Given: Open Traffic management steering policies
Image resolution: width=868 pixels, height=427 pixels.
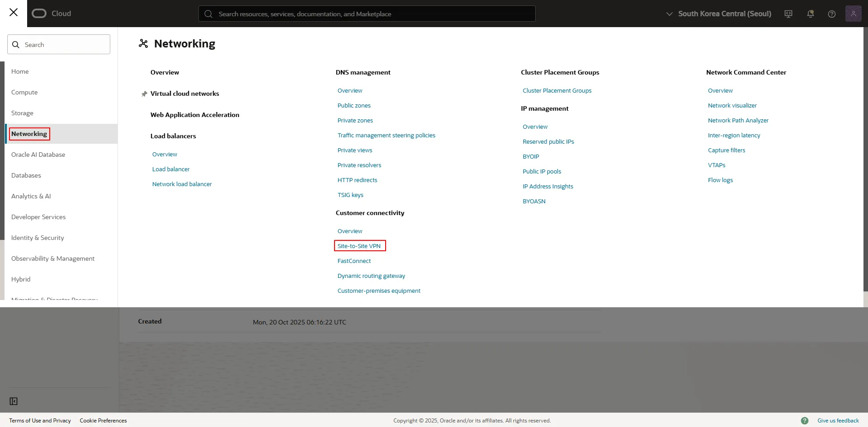Looking at the screenshot, I should coord(387,135).
